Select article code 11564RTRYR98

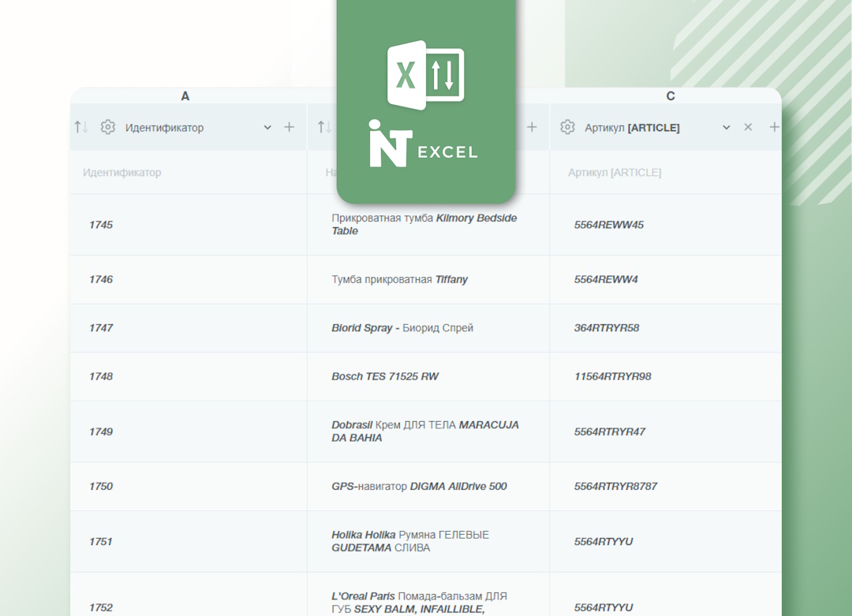click(613, 376)
